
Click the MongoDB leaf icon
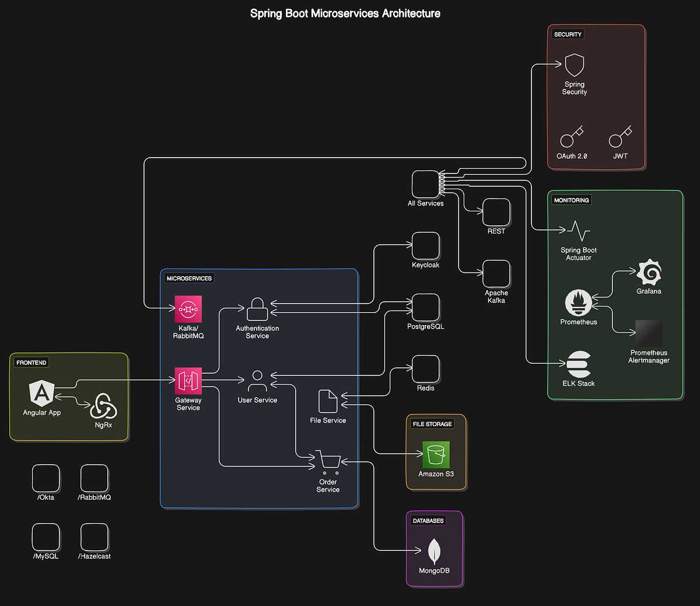[434, 552]
